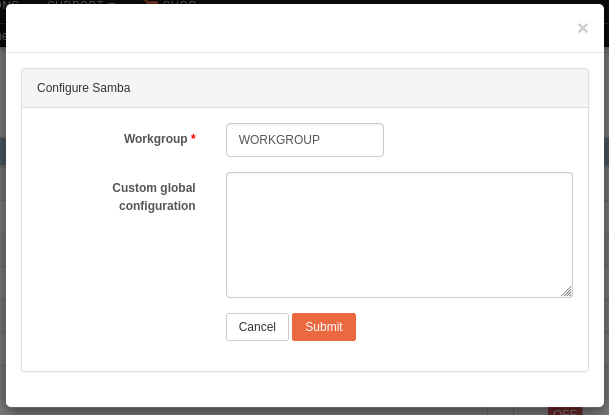This screenshot has width=609, height=415.
Task: Grab the textarea resize handle corner
Action: (567, 292)
